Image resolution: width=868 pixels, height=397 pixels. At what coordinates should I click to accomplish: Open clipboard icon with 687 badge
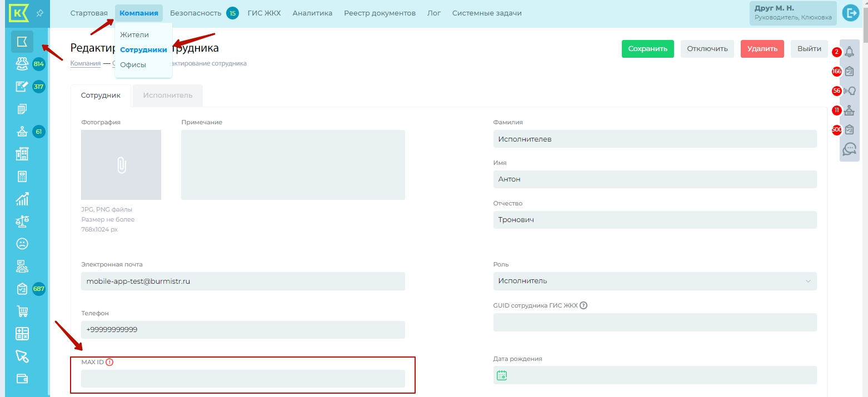click(22, 289)
